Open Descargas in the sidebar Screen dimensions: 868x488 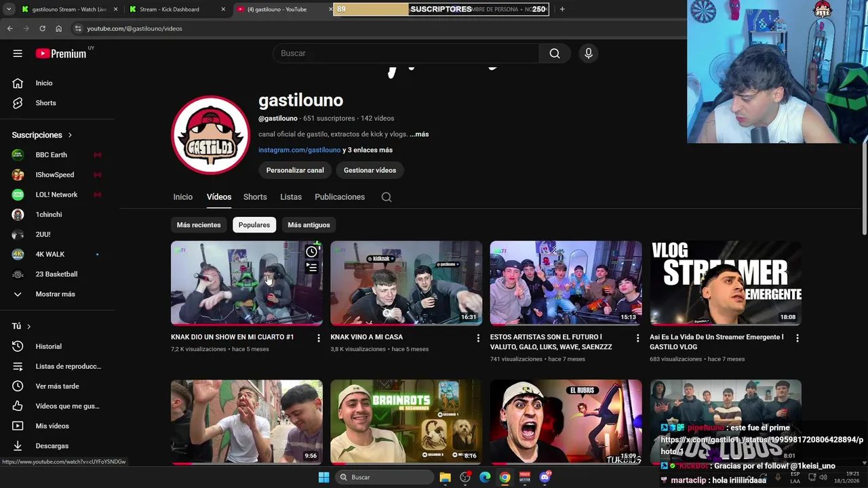coord(52,446)
